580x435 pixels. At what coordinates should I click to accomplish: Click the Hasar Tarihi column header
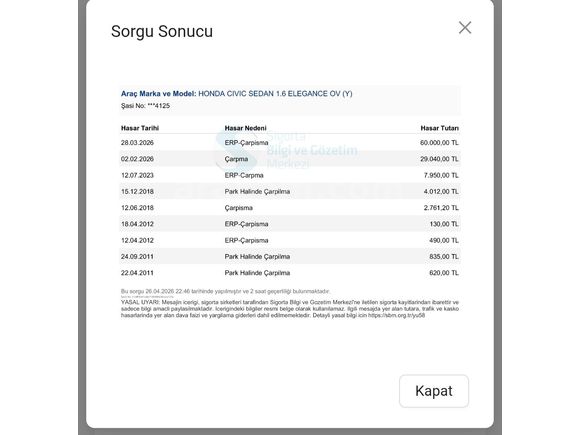tap(140, 128)
